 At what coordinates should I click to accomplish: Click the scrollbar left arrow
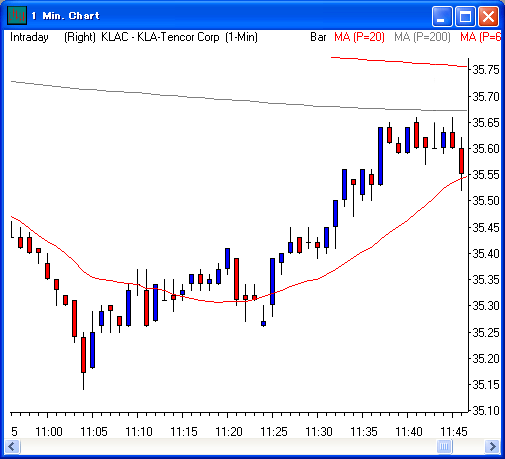[12, 446]
